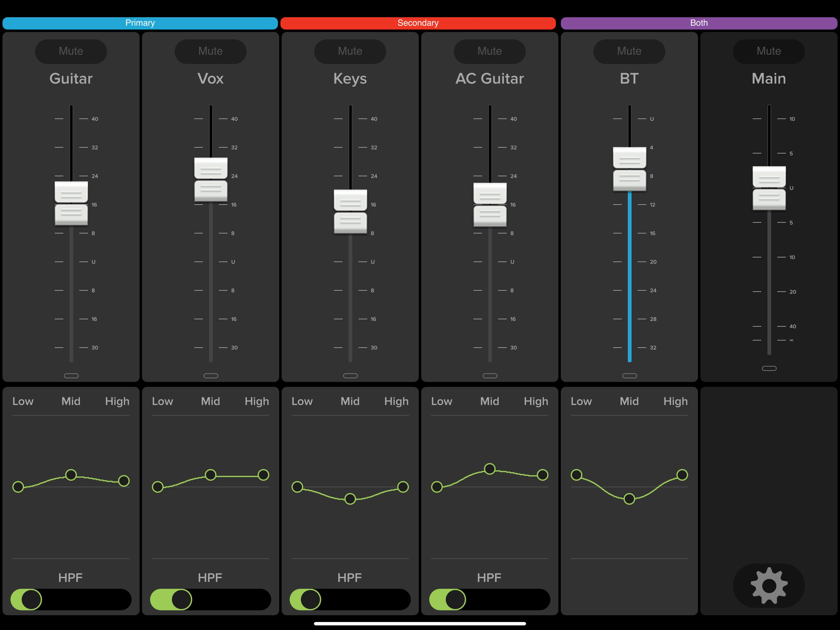
Task: Click the Main fader lower cap
Action: (769, 199)
